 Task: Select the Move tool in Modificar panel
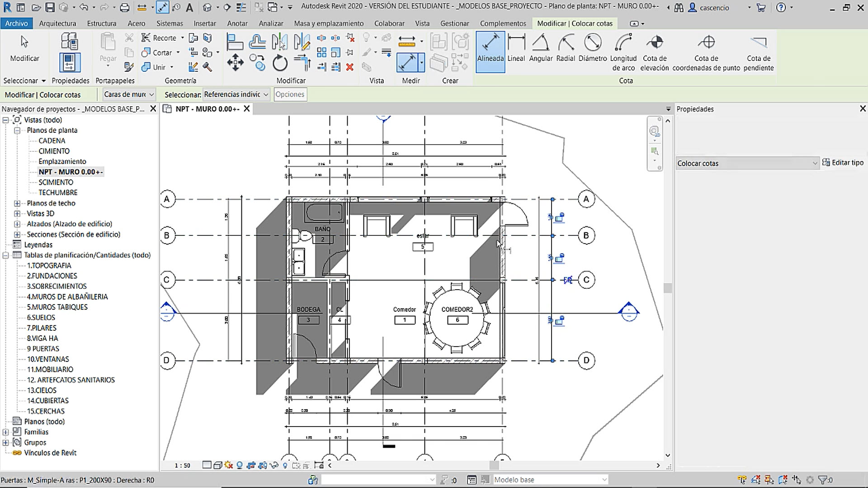(x=235, y=62)
